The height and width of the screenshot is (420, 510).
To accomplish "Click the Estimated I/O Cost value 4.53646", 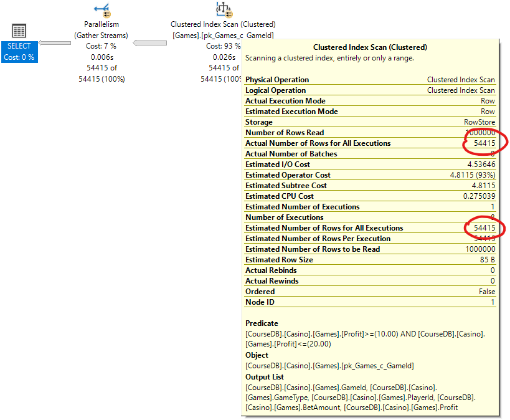I will click(481, 165).
